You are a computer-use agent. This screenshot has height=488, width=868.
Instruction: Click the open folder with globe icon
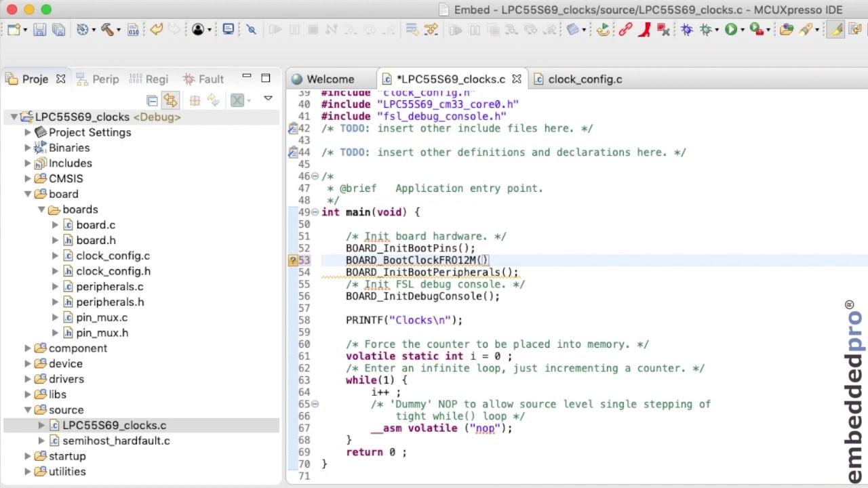click(x=787, y=29)
